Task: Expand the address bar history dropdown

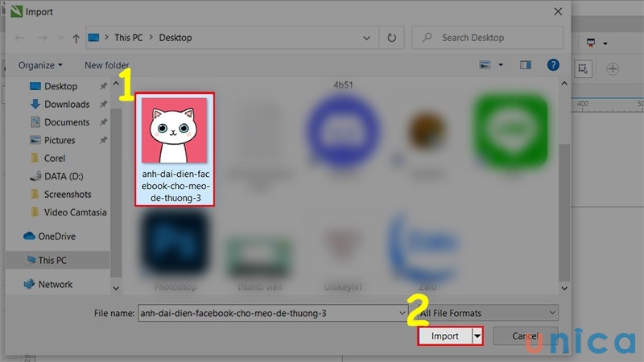Action: [x=366, y=38]
